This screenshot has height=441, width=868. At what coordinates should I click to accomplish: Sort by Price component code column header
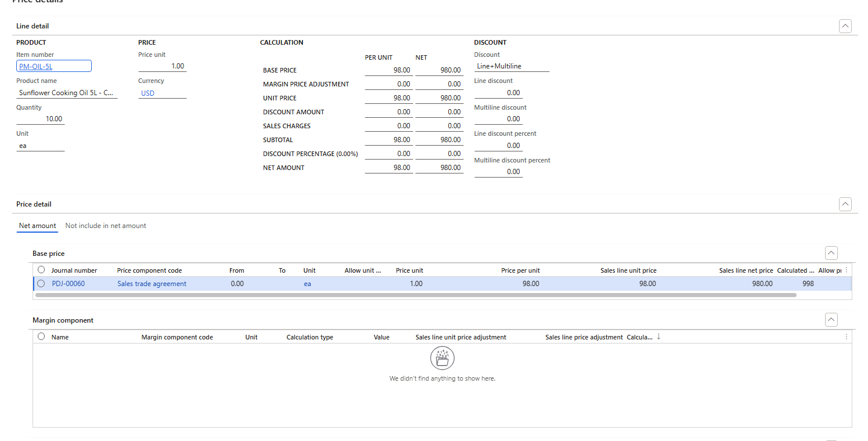coord(149,270)
